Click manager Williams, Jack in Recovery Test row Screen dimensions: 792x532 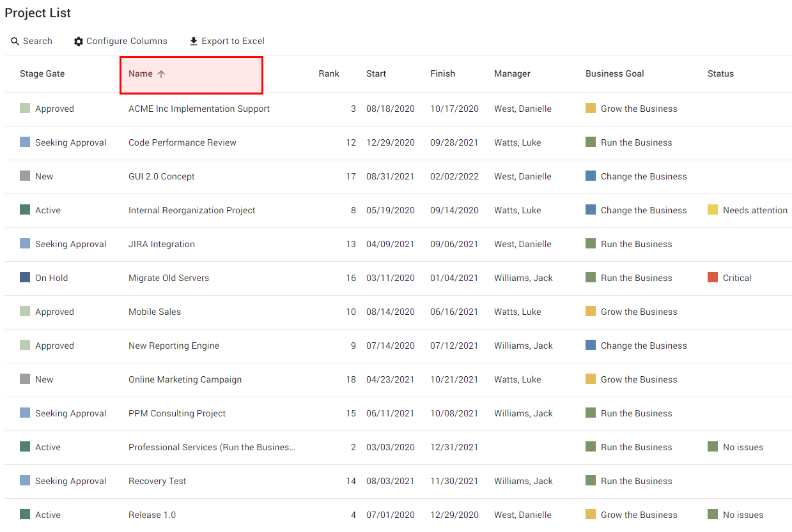click(x=523, y=482)
